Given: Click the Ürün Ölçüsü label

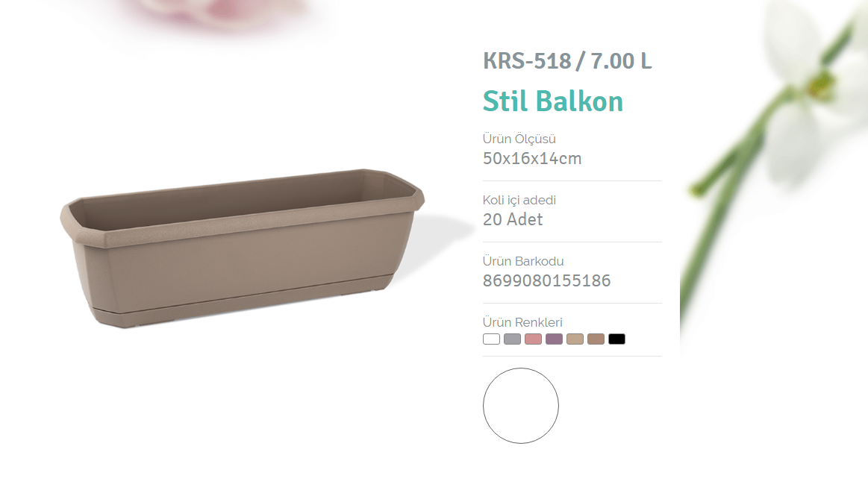Looking at the screenshot, I should [519, 139].
